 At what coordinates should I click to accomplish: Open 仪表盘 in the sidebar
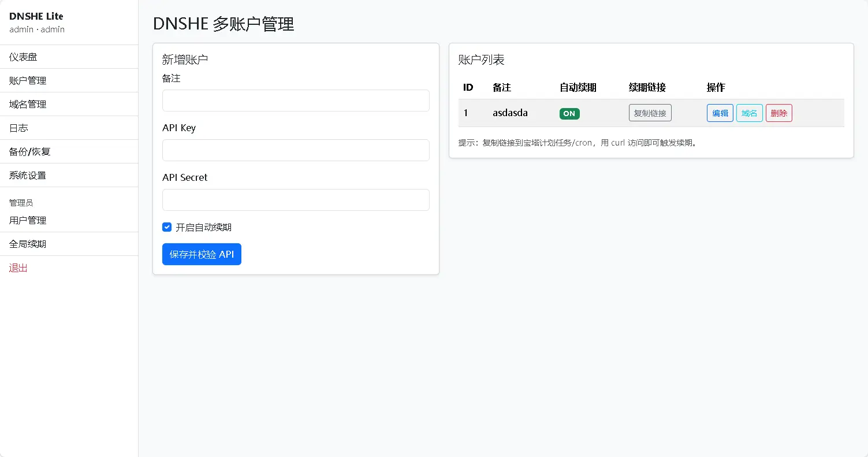23,57
